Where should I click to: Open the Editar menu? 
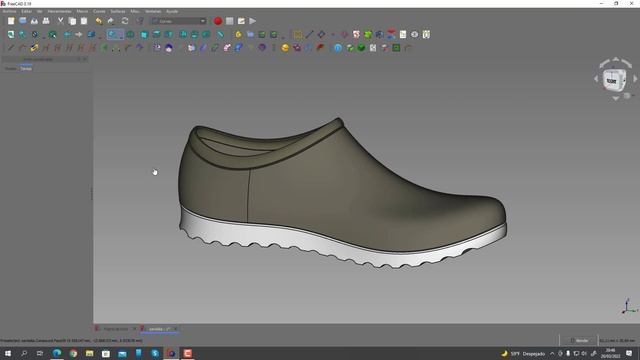pos(27,11)
